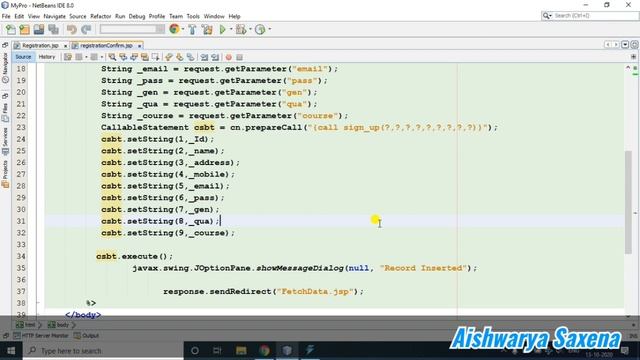Close the Registration.jsp tab
The image size is (640, 360).
(65, 46)
